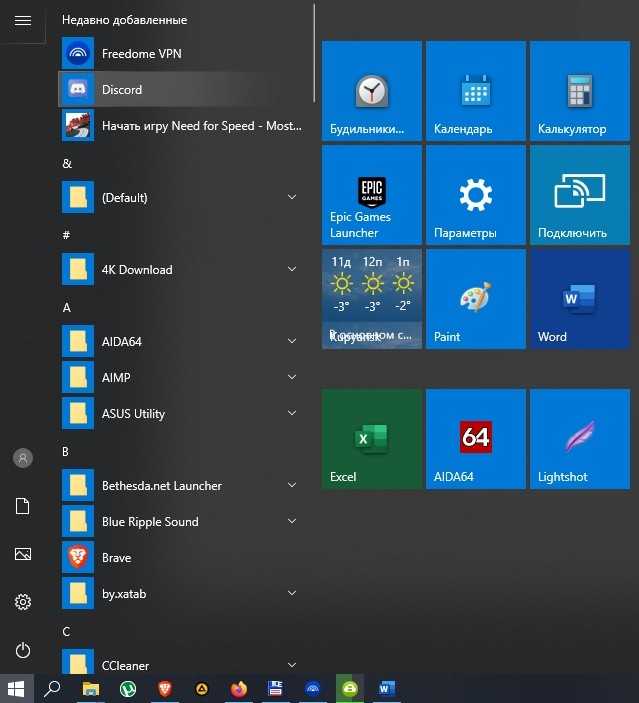639x703 pixels.
Task: Jump to letter A section header
Action: tap(67, 308)
